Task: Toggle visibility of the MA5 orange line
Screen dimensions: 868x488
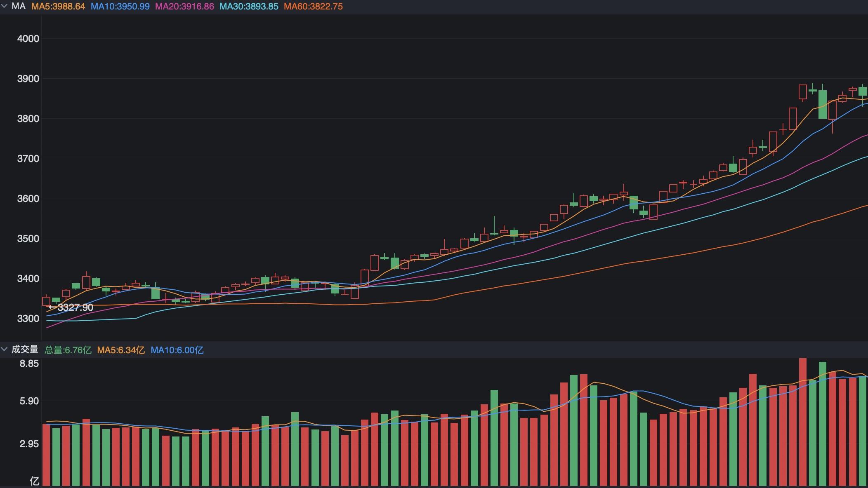Action: (x=59, y=6)
